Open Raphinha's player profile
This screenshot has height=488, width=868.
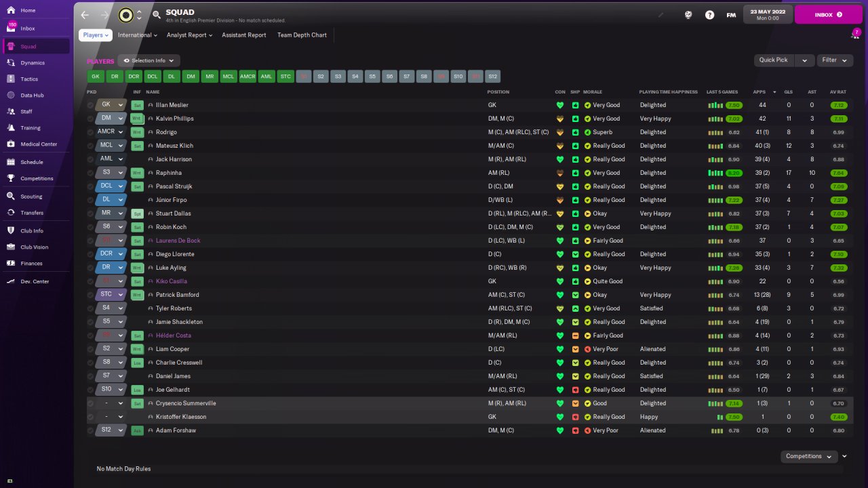pyautogui.click(x=167, y=173)
